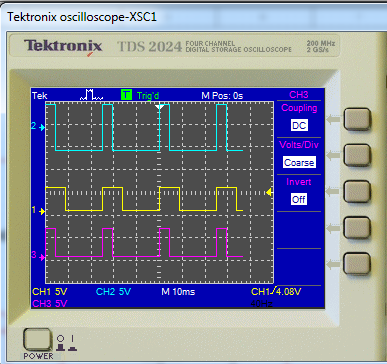Select the Coarse Volts/Div value
The image size is (387, 364).
(299, 162)
